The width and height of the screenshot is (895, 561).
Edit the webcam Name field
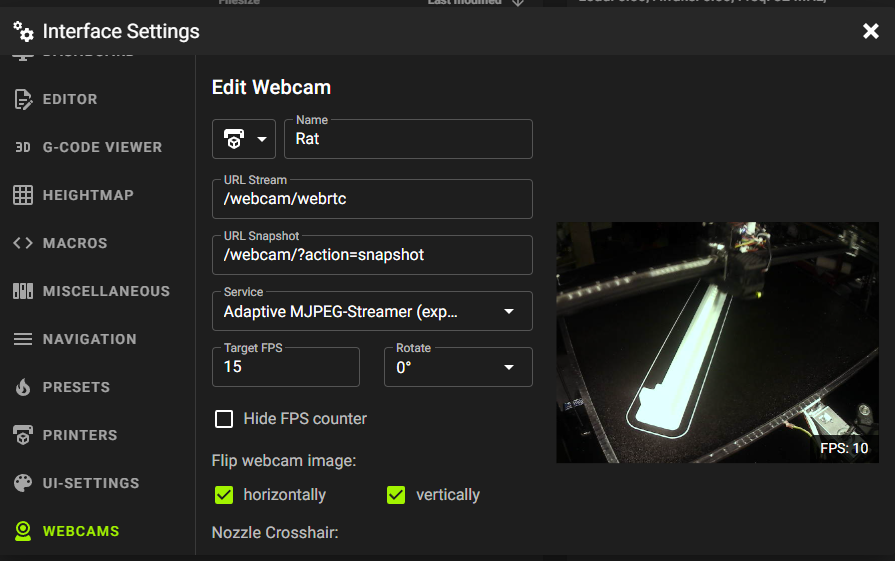(408, 139)
